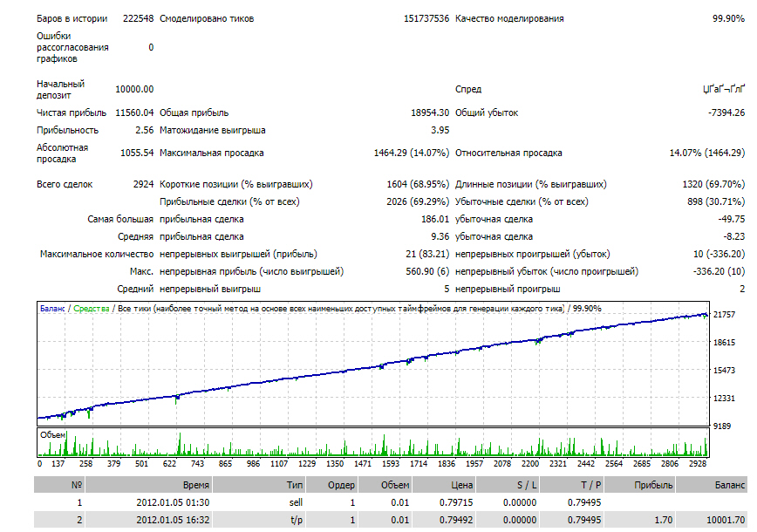The height and width of the screenshot is (532, 757).
Task: Select the Ордер column header
Action: point(331,485)
